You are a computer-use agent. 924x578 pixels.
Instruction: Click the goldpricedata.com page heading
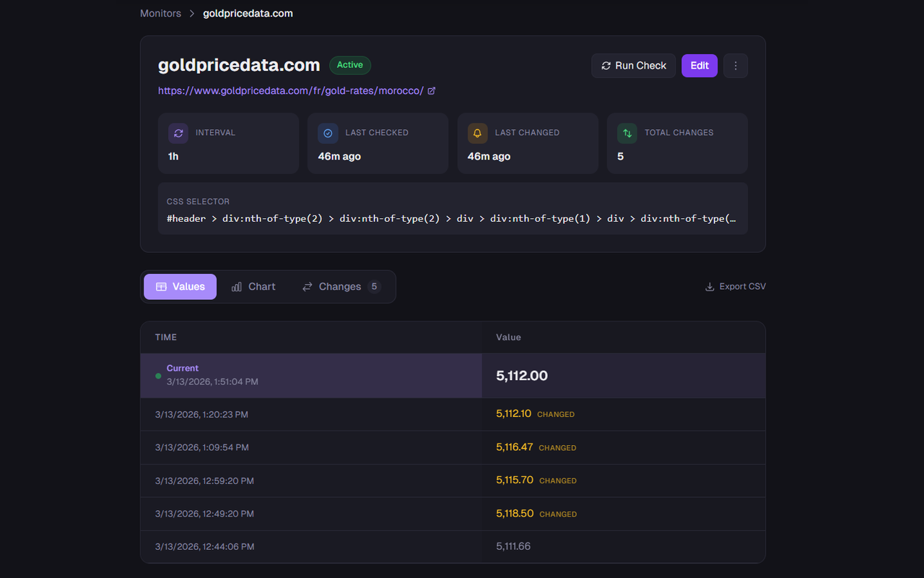[239, 65]
